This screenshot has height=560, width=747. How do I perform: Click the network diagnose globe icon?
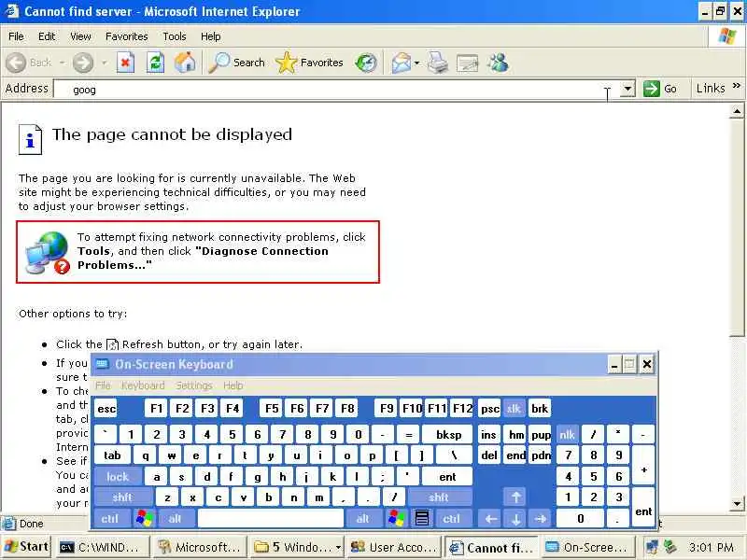point(48,252)
